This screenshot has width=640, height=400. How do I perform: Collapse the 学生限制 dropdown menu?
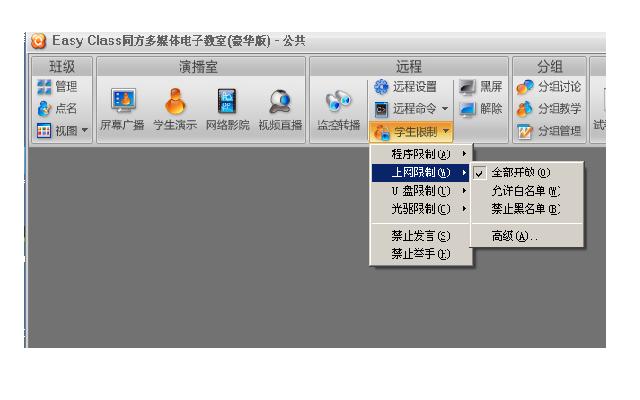point(412,131)
